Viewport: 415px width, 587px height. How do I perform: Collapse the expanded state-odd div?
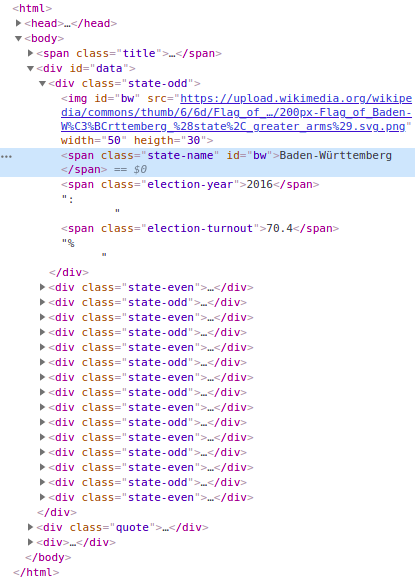tap(42, 83)
